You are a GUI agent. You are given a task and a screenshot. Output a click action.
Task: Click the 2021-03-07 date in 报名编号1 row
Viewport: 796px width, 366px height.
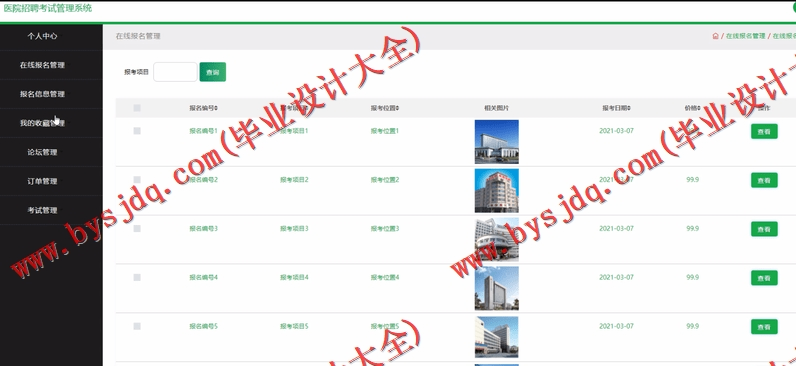pos(616,131)
